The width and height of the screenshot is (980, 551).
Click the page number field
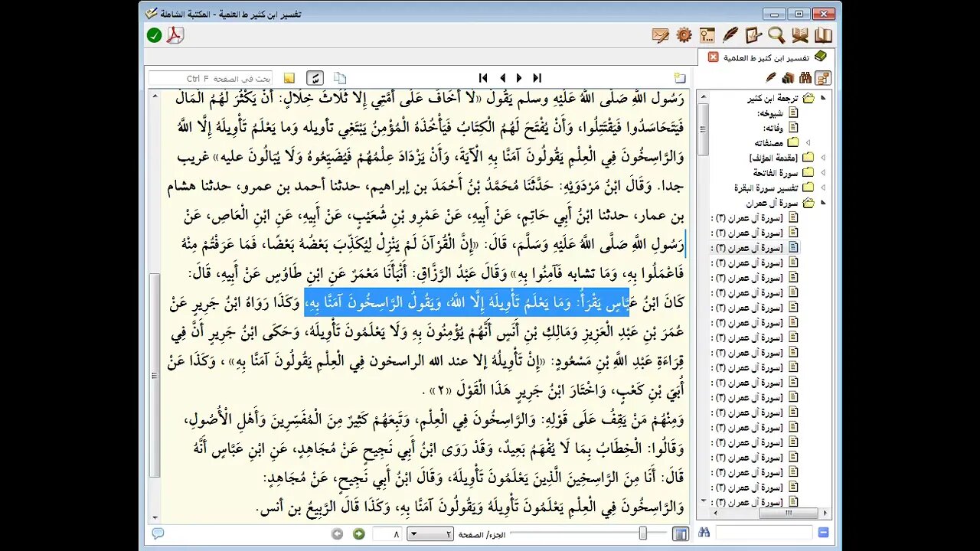point(387,533)
